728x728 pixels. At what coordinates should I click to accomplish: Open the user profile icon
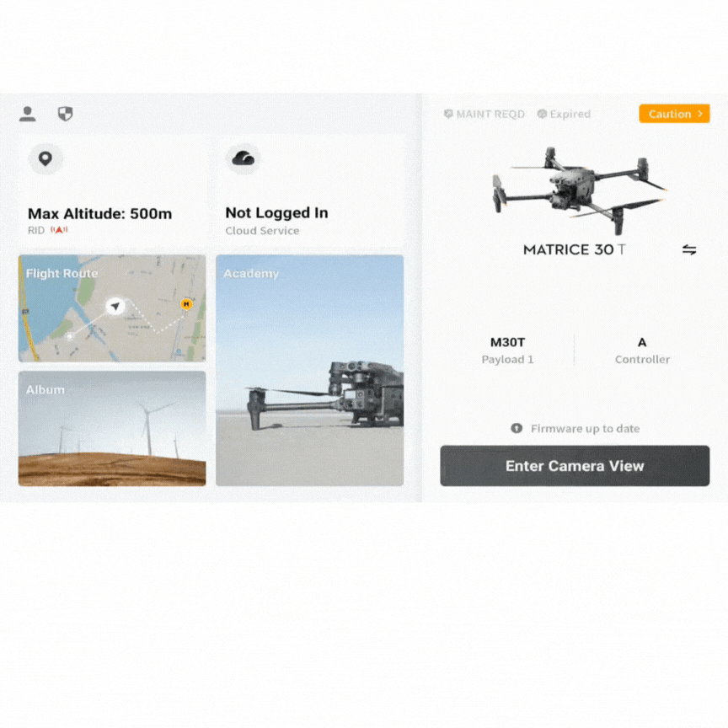click(28, 114)
